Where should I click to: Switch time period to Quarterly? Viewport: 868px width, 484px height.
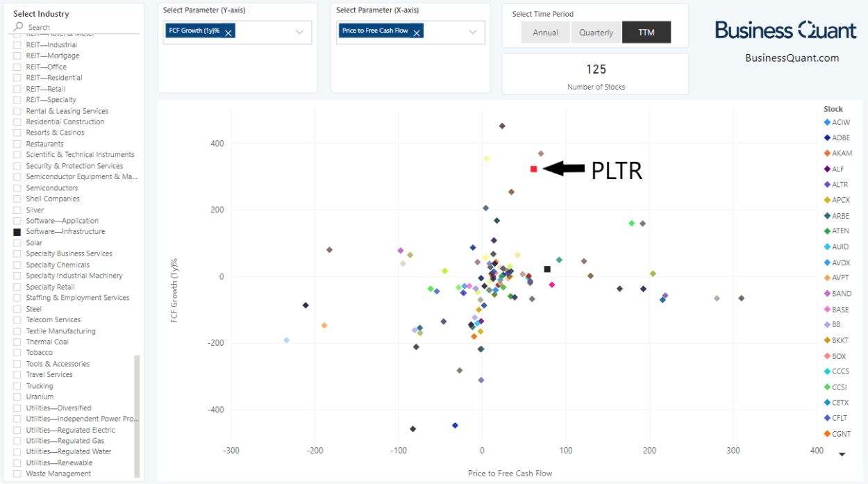(596, 33)
